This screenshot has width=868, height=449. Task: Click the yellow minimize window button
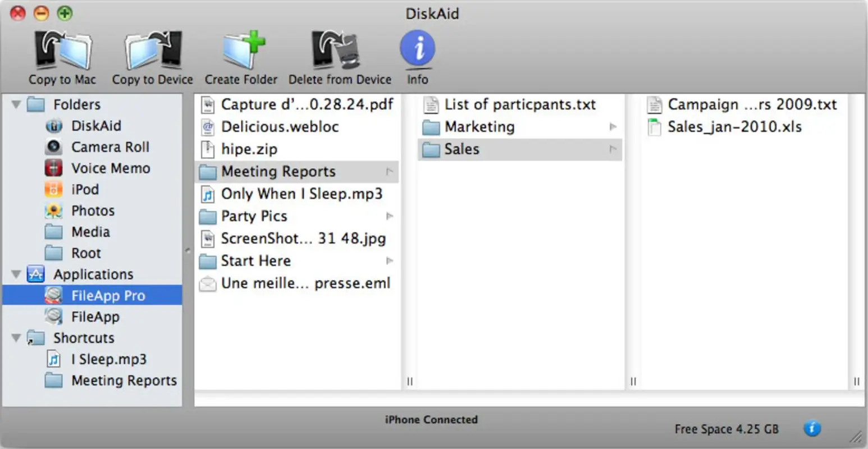pos(42,13)
